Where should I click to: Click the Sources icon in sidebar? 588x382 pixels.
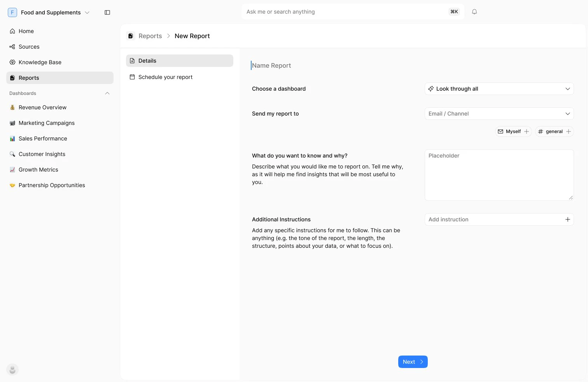pyautogui.click(x=12, y=47)
